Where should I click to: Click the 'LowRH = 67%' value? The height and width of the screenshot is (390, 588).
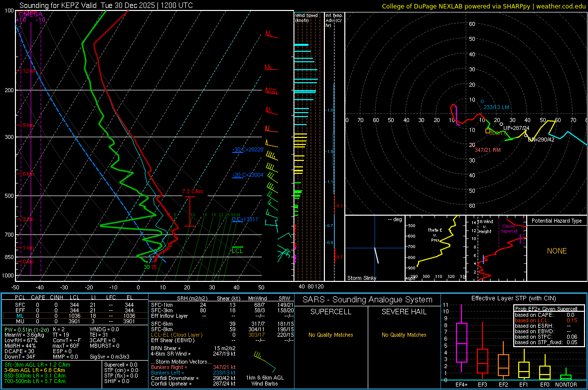click(20, 340)
